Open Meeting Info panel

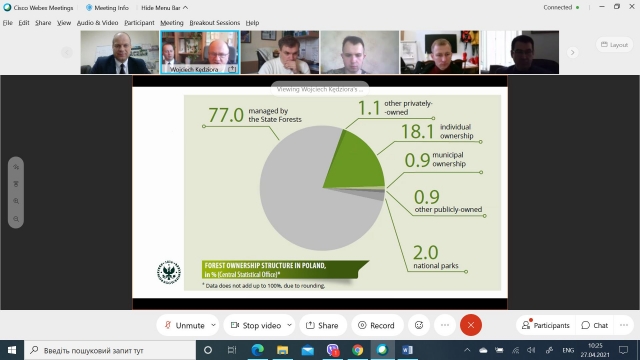tap(107, 8)
